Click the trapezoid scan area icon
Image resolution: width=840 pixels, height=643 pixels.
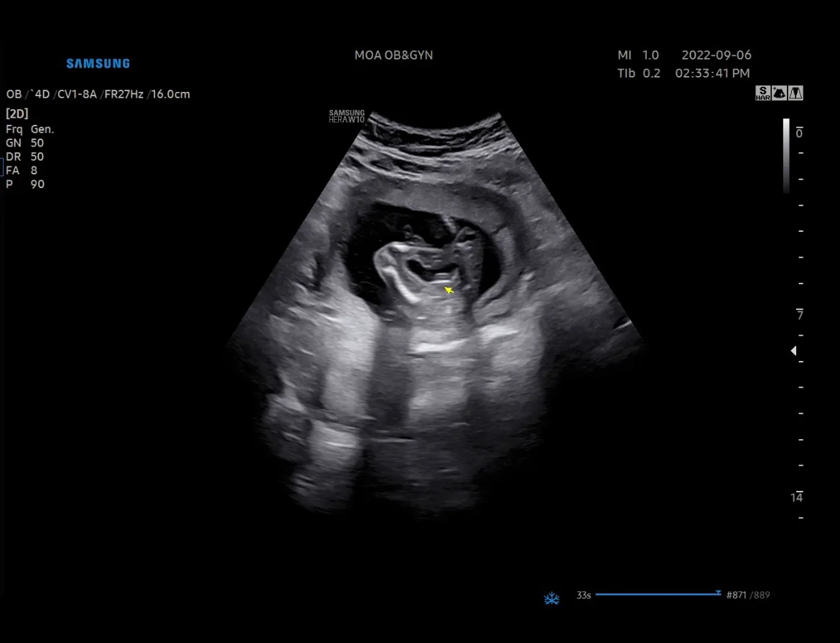(795, 93)
